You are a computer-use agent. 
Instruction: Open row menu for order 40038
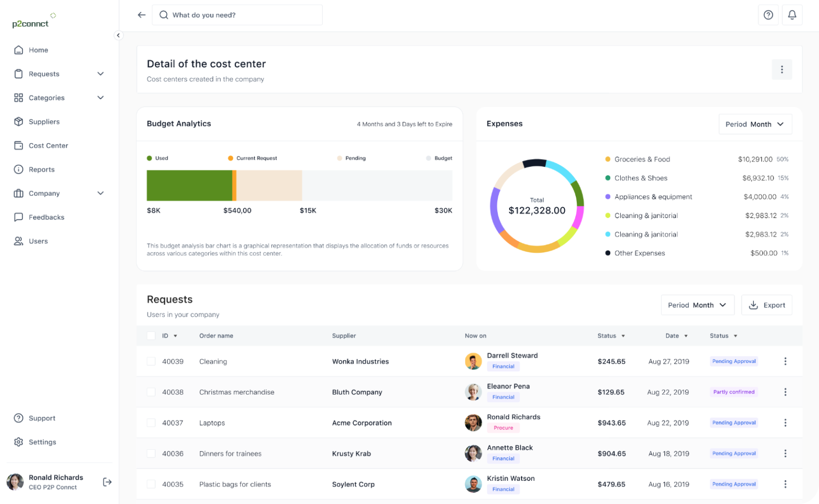click(785, 392)
